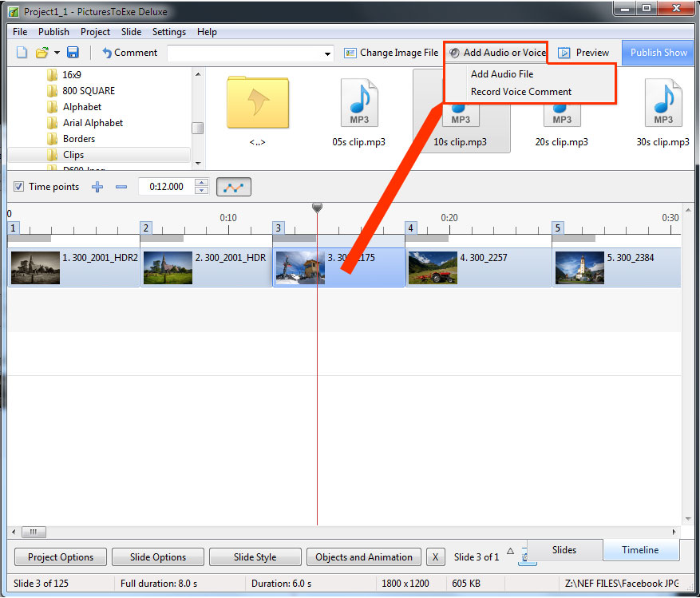This screenshot has width=700, height=598.
Task: Select the Change Image File icon
Action: tap(350, 52)
